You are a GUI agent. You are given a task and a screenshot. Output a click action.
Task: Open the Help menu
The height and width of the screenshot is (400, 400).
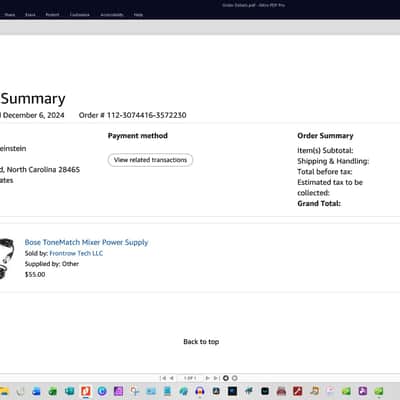click(138, 15)
